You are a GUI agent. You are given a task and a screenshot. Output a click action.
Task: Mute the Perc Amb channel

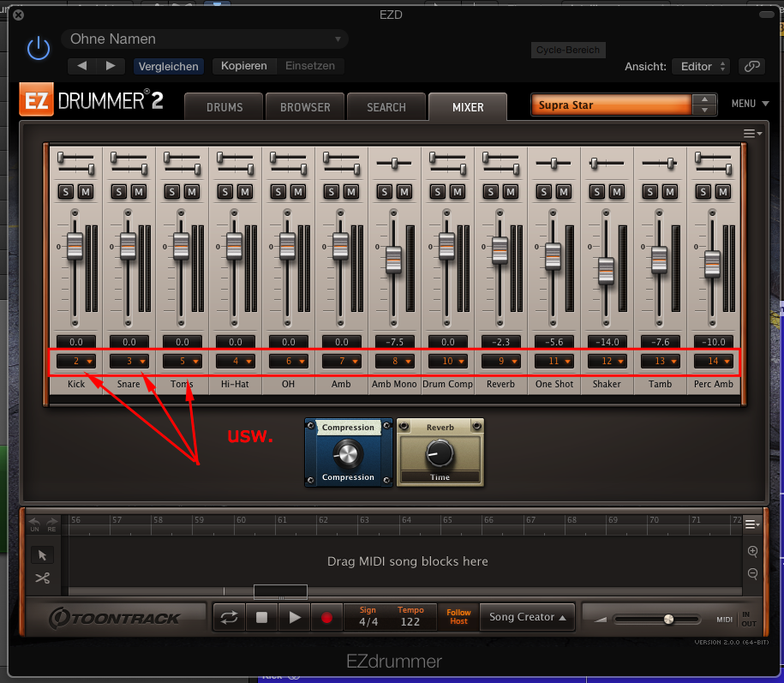[723, 191]
